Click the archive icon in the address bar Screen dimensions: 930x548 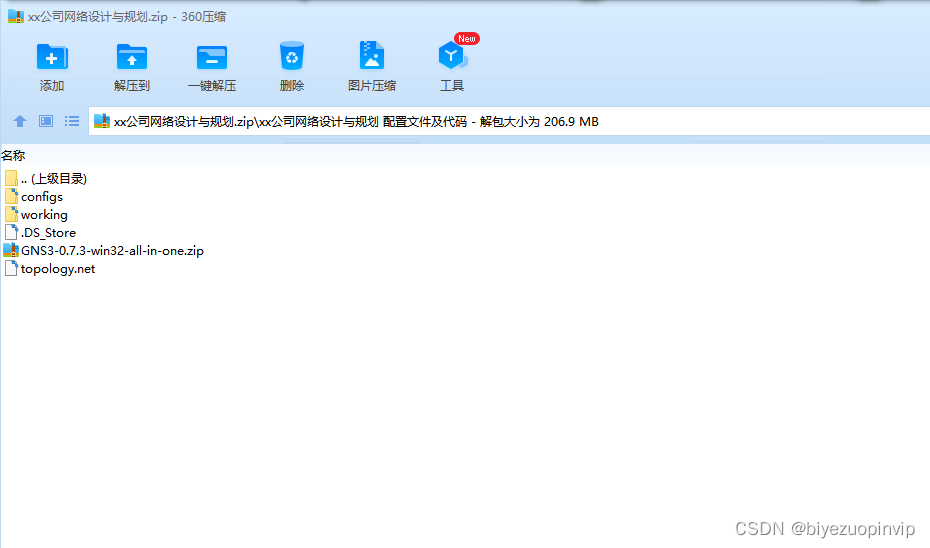pyautogui.click(x=102, y=121)
